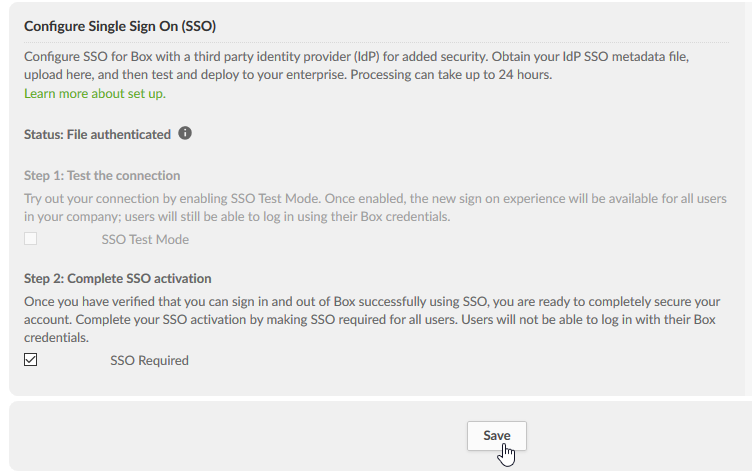
Task: Click the word 'credentials.' ending Step 2 text
Action: pos(57,338)
